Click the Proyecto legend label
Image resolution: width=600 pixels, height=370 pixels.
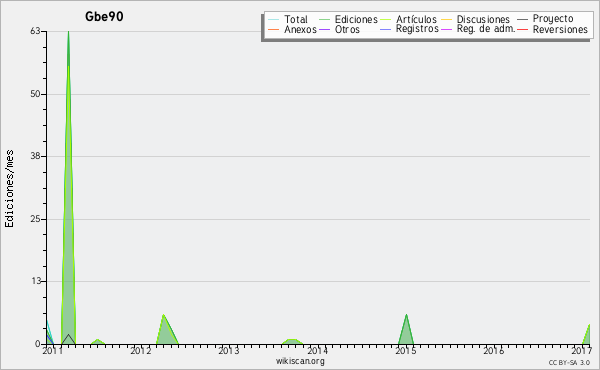pos(553,19)
